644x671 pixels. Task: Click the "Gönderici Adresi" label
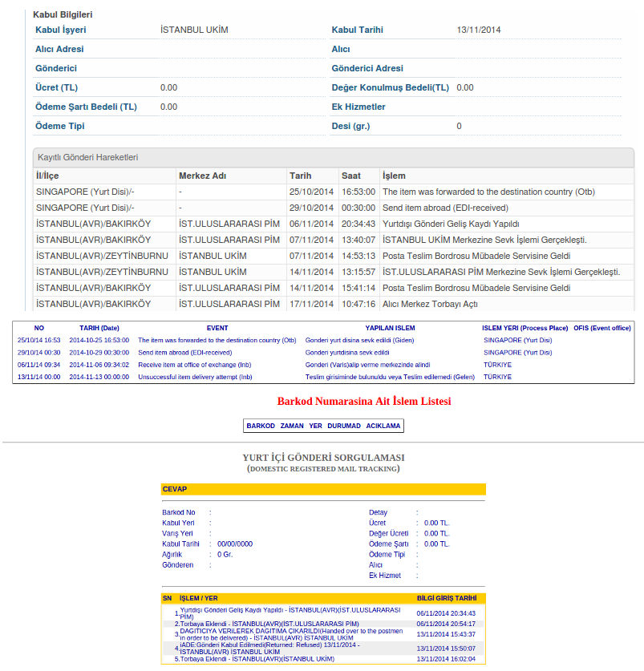(x=367, y=68)
